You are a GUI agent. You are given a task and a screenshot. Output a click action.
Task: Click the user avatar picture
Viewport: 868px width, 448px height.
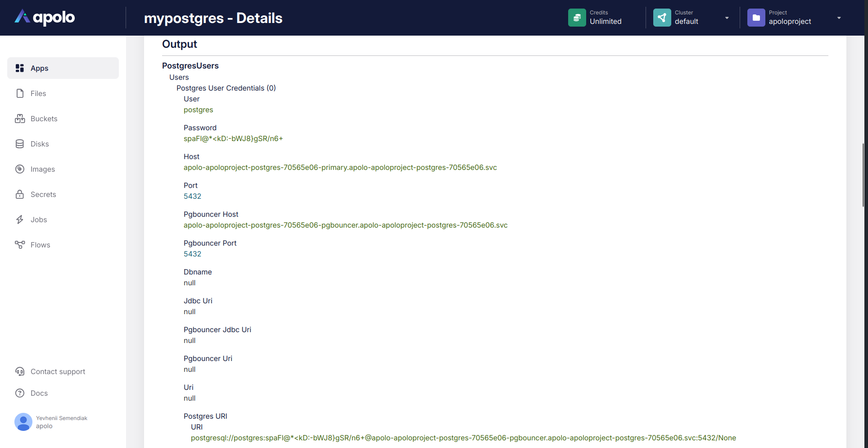(x=23, y=422)
